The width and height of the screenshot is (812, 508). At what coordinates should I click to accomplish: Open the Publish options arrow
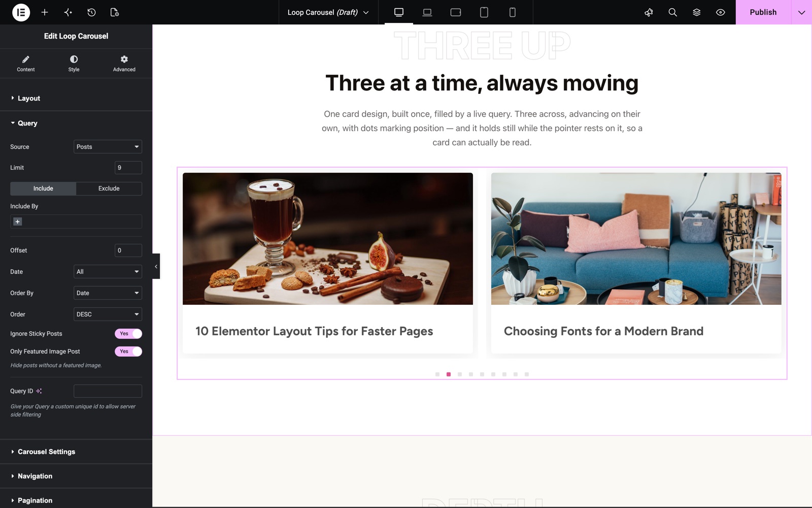click(x=801, y=12)
